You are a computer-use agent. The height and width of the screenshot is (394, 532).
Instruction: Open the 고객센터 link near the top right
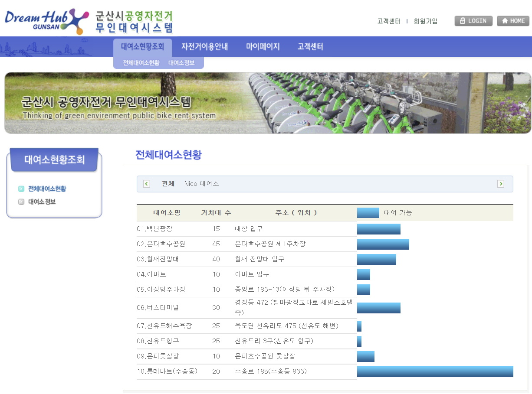(388, 21)
